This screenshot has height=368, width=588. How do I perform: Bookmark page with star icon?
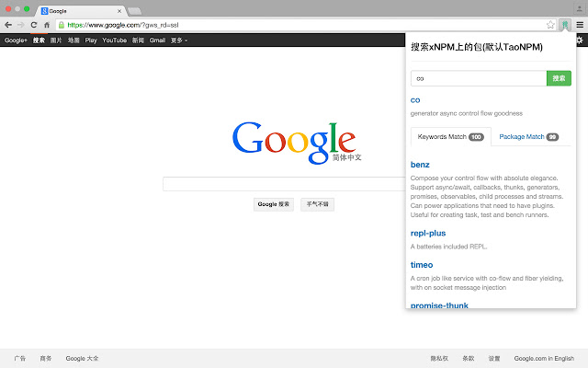[x=550, y=25]
